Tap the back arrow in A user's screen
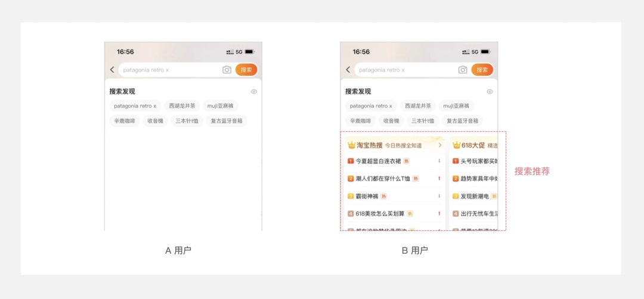The image size is (644, 299). [x=112, y=70]
